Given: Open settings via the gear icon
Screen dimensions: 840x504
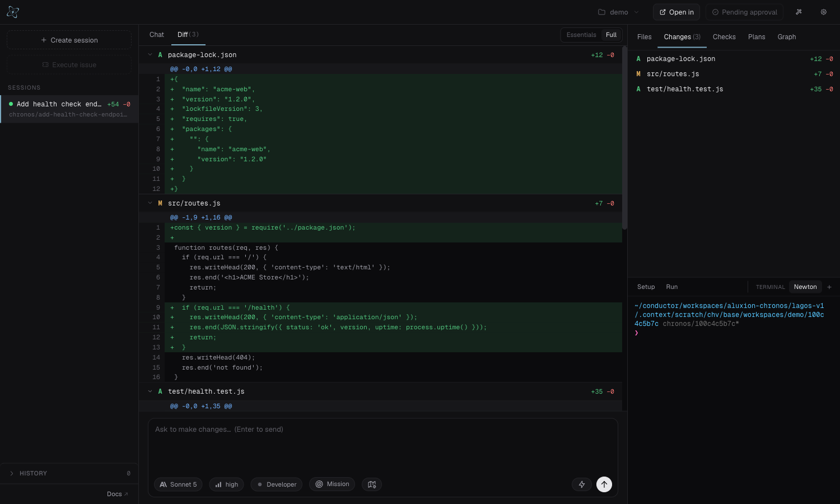Looking at the screenshot, I should pos(824,12).
